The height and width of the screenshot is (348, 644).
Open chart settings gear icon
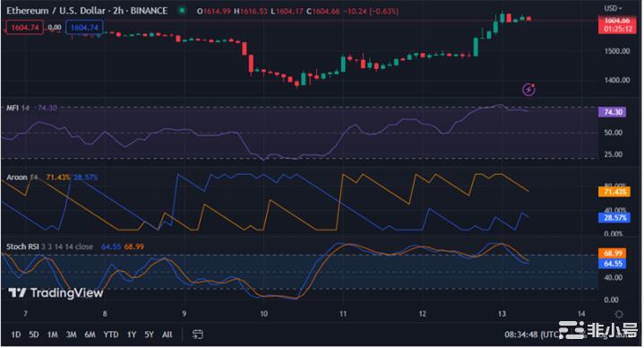(x=619, y=314)
